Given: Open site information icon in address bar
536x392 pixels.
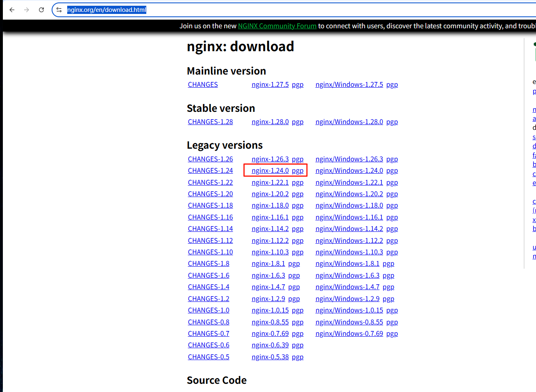Looking at the screenshot, I should pos(59,10).
